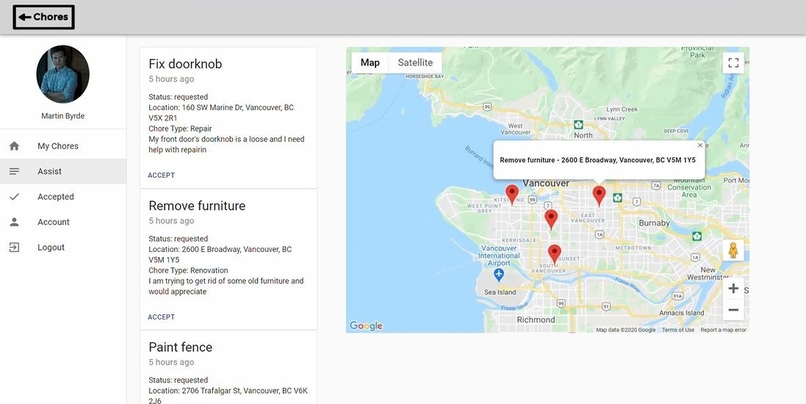
Task: Select Logout in the sidebar
Action: click(x=63, y=247)
